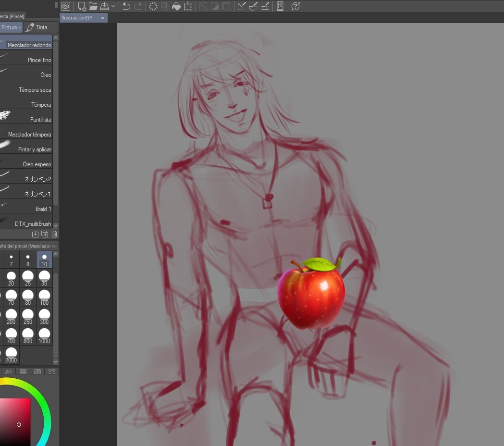Image resolution: width=504 pixels, height=446 pixels.
Task: Click the Deselect icon
Action: (203, 6)
